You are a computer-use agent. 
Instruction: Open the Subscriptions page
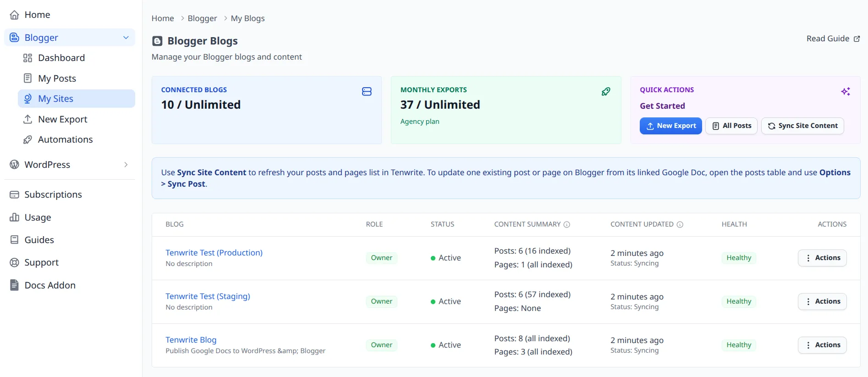pos(70,194)
